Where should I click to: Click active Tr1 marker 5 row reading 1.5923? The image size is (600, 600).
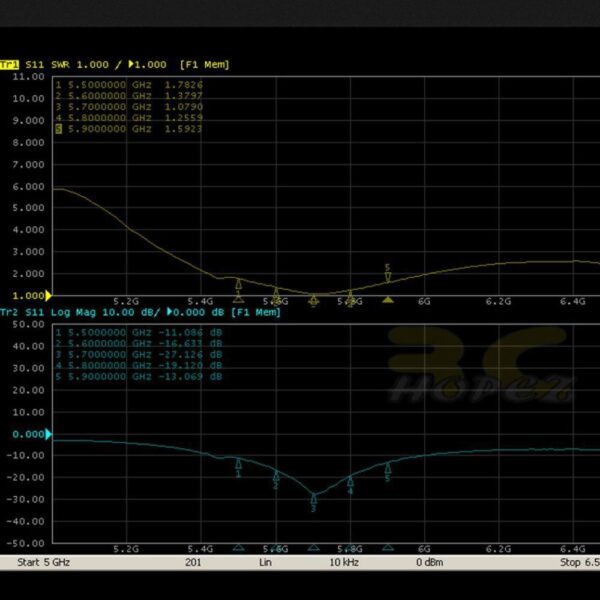click(129, 129)
